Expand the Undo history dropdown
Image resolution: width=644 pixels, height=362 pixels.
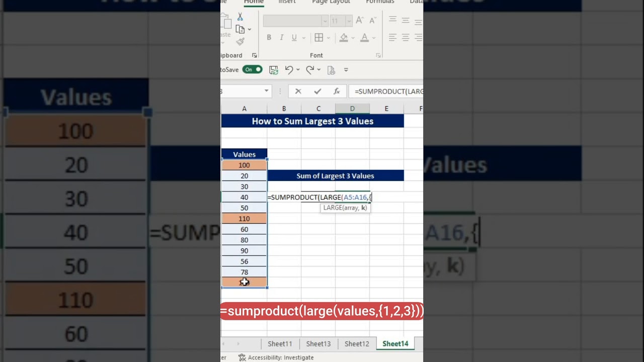tap(298, 70)
